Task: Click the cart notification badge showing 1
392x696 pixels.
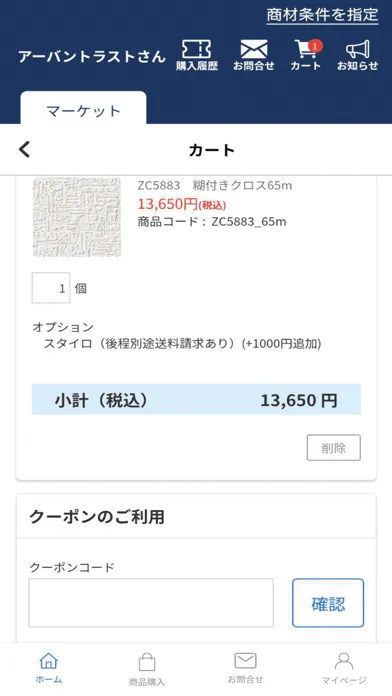Action: pyautogui.click(x=315, y=45)
